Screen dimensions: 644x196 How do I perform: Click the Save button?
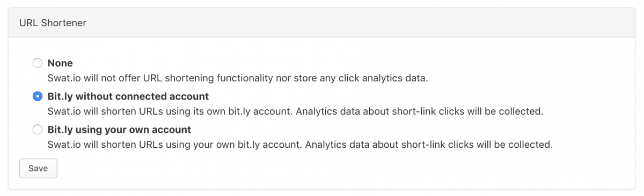38,168
